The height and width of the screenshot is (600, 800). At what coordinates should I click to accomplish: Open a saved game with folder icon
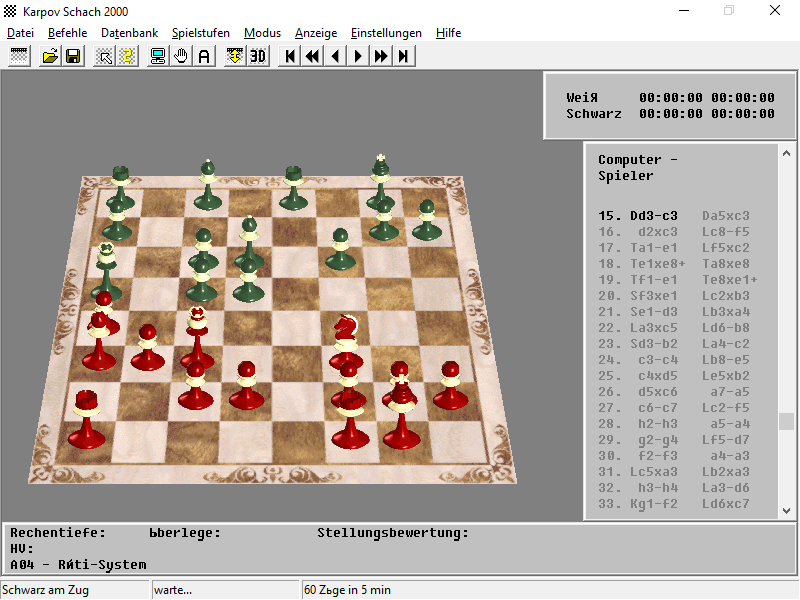click(50, 56)
